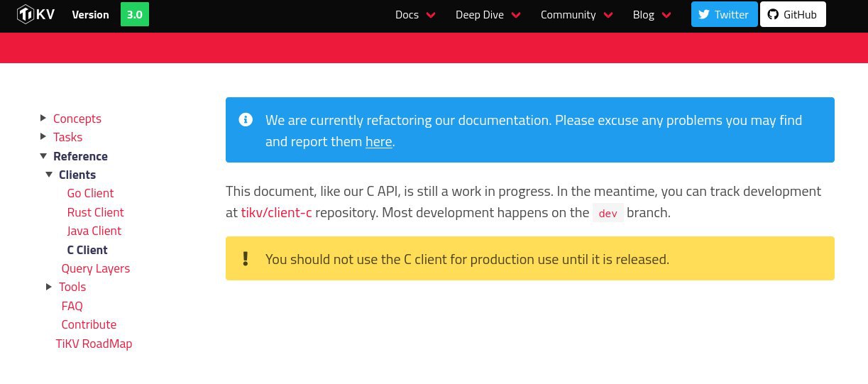Click the chevron next to Blog
Screen dimensions: 868x384
click(666, 15)
